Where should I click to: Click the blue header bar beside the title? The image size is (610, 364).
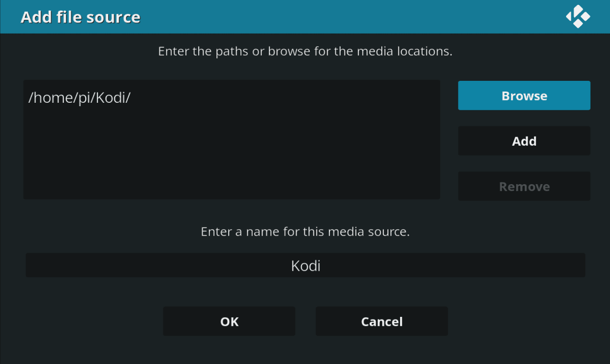pyautogui.click(x=350, y=17)
